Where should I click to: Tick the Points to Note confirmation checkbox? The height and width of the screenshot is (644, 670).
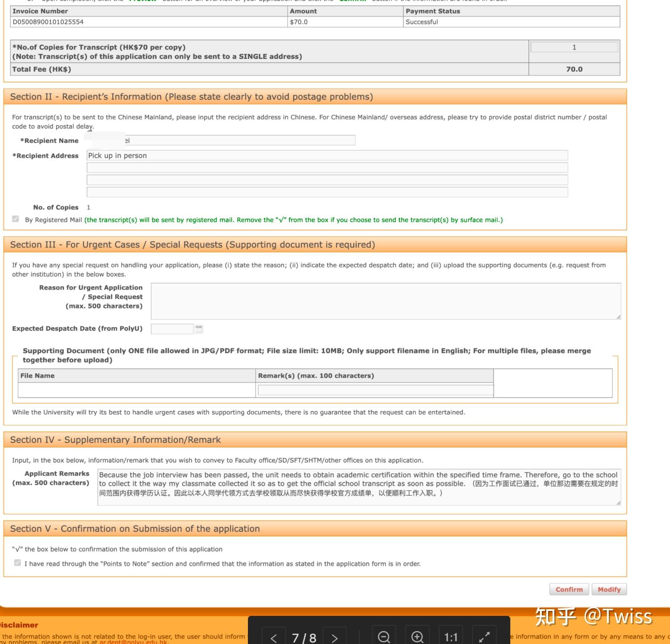17,563
